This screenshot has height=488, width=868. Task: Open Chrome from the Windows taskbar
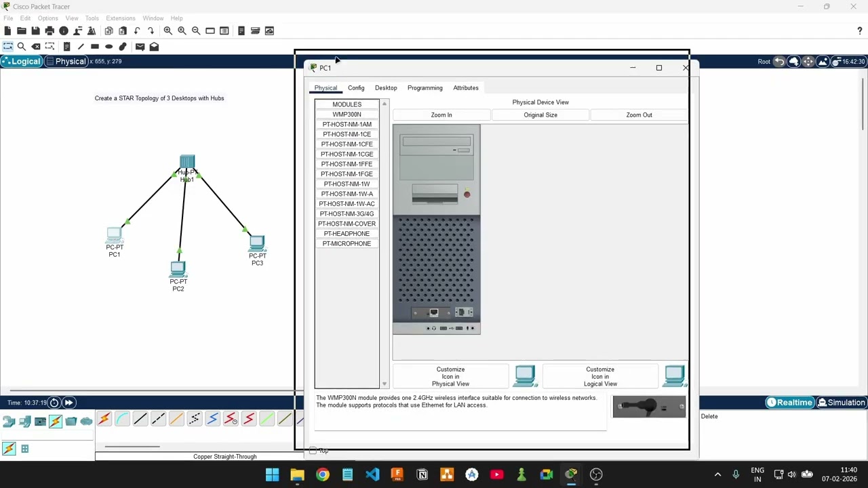[323, 474]
